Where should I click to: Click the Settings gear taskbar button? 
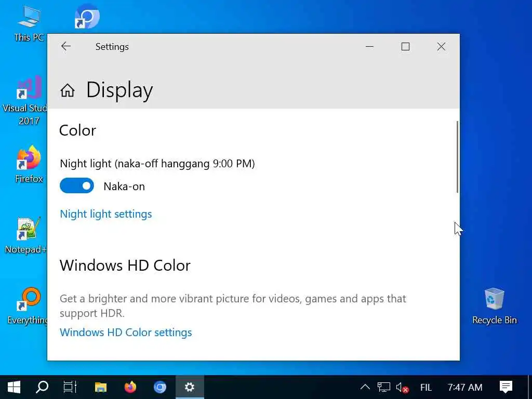190,387
